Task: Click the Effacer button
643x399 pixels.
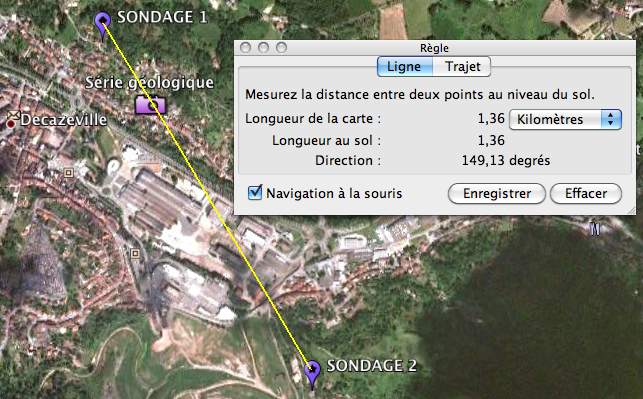Action: [x=586, y=194]
